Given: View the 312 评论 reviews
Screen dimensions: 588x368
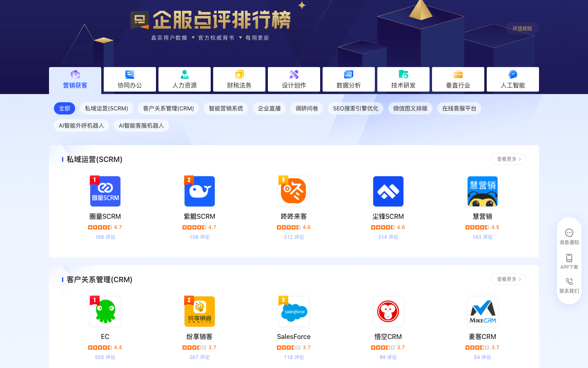Looking at the screenshot, I should (294, 237).
